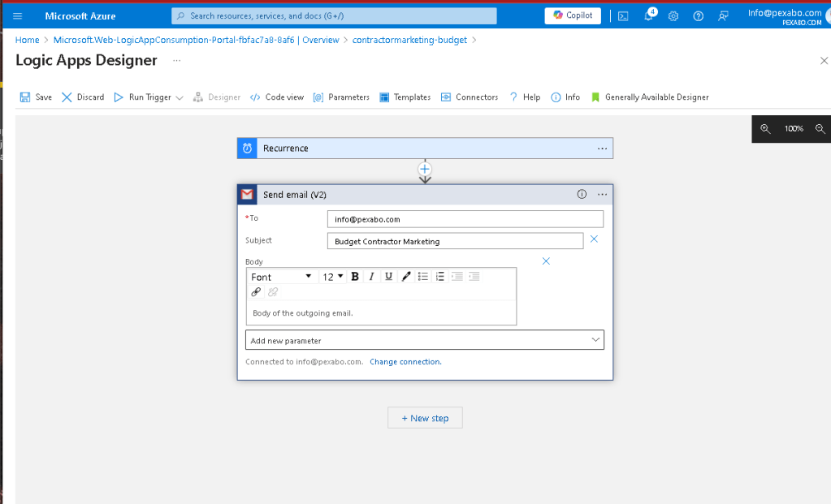
Task: Save the logic app
Action: 36,97
